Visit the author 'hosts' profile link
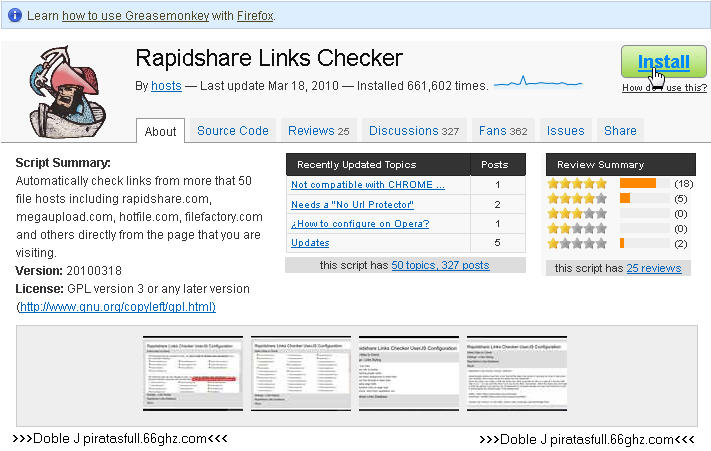The height and width of the screenshot is (451, 711). pyautogui.click(x=166, y=86)
